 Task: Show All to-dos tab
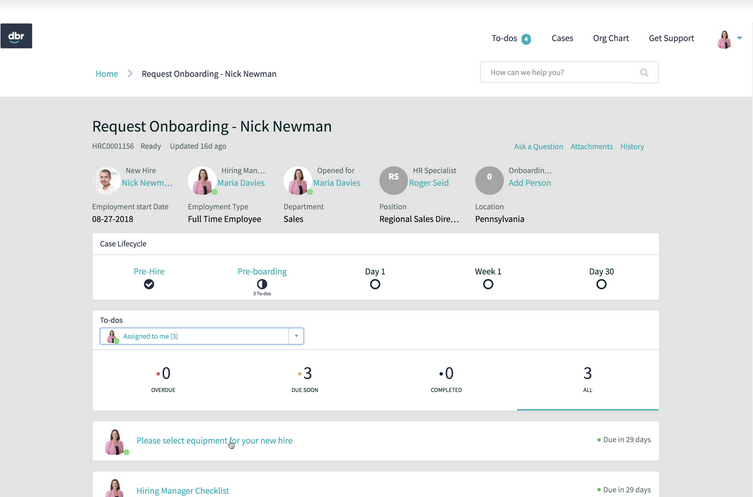tap(587, 379)
